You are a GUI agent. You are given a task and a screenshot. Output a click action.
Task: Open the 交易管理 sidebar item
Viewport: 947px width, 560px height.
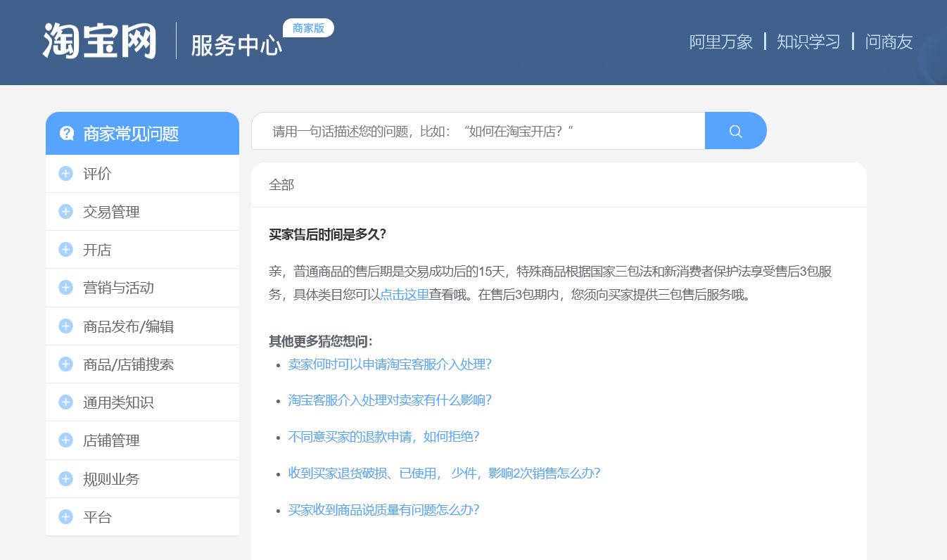coord(142,212)
